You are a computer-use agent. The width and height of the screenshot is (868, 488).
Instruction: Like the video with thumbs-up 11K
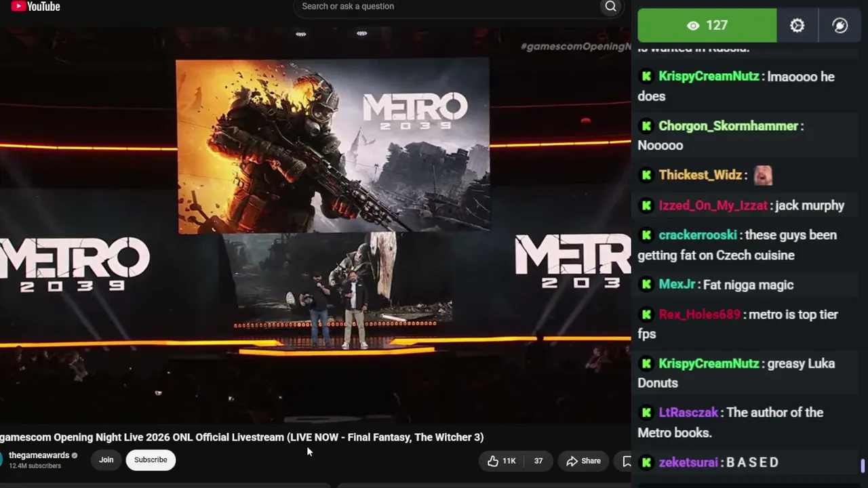[x=502, y=461]
